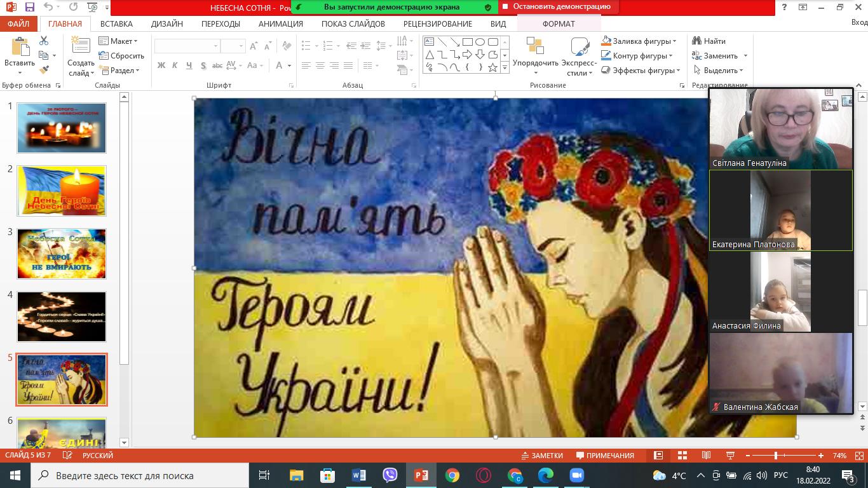Viewport: 868px width, 488px height.
Task: Toggle bold Ж formatting
Action: click(x=161, y=65)
